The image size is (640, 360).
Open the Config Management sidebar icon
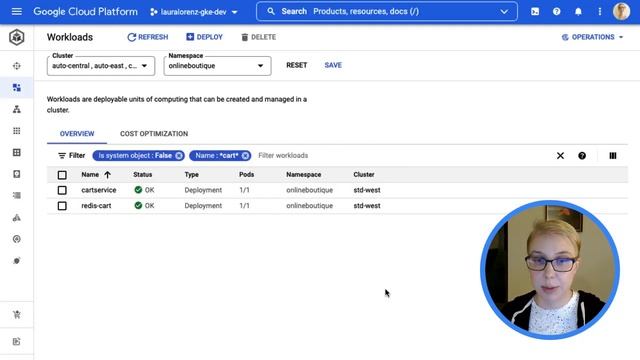point(17,239)
